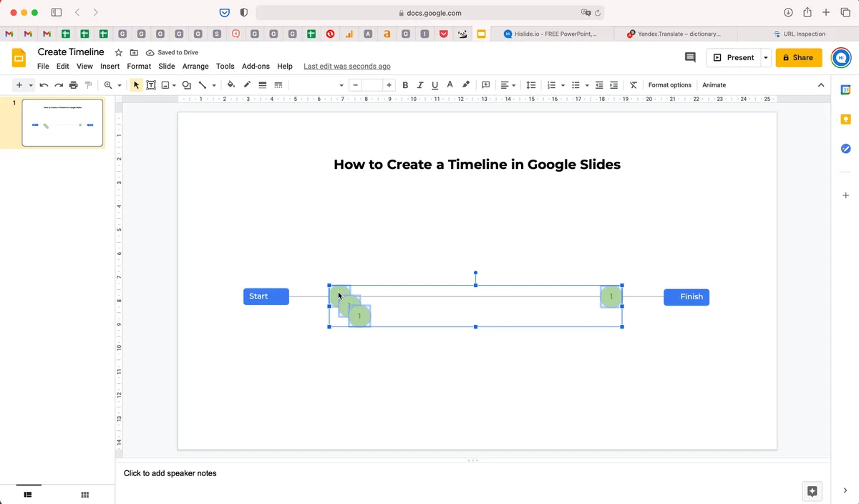Decrease the indent level
Viewport: 859px width, 504px height.
[x=599, y=85]
